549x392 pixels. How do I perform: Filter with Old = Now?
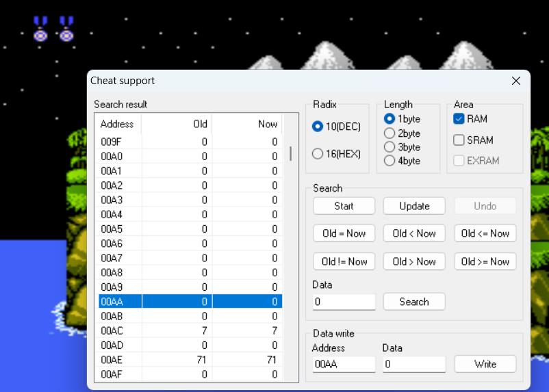pyautogui.click(x=344, y=233)
